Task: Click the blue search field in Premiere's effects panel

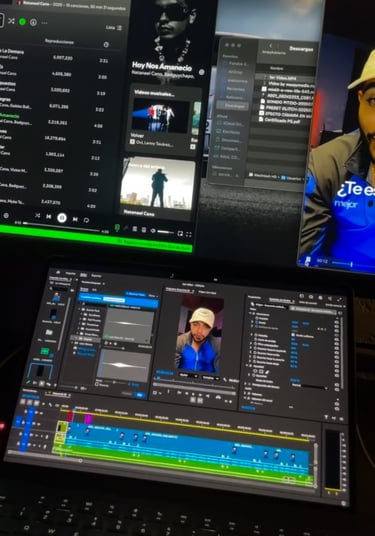Action: point(118,300)
